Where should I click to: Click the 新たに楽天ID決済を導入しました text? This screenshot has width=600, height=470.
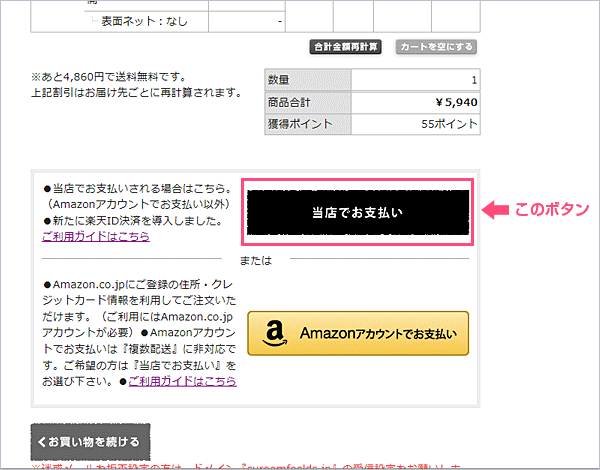click(133, 221)
